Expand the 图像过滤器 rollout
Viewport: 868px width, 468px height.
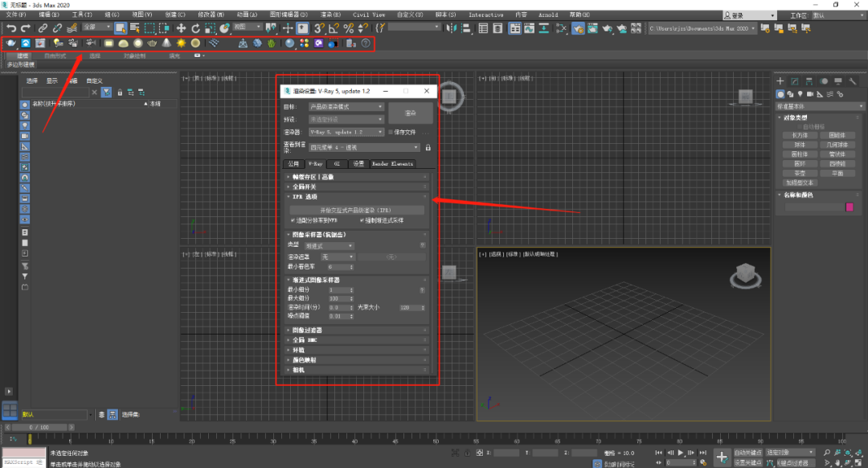(x=357, y=330)
